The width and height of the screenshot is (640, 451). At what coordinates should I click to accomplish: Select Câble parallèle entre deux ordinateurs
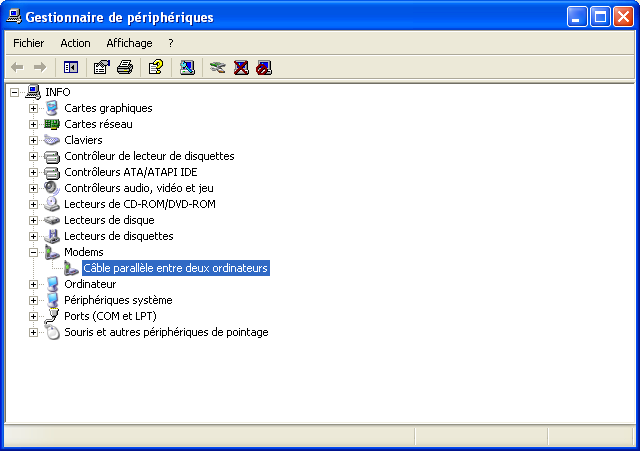pyautogui.click(x=176, y=268)
